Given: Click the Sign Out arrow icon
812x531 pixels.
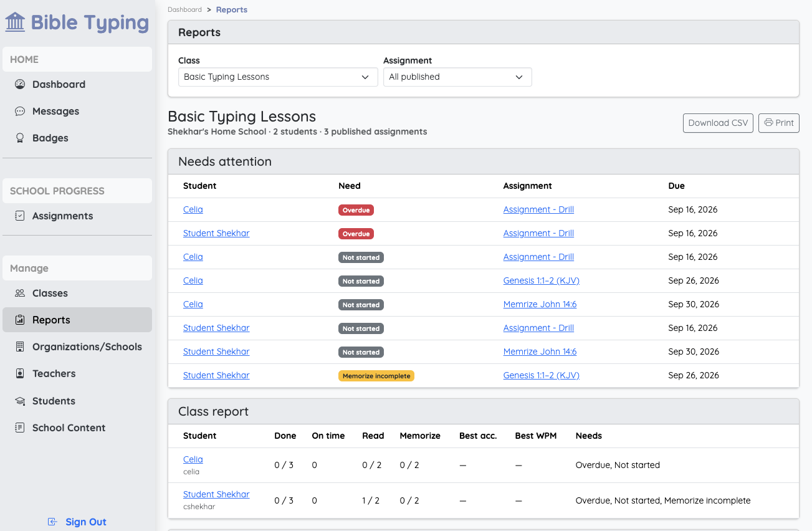Looking at the screenshot, I should click(x=53, y=522).
